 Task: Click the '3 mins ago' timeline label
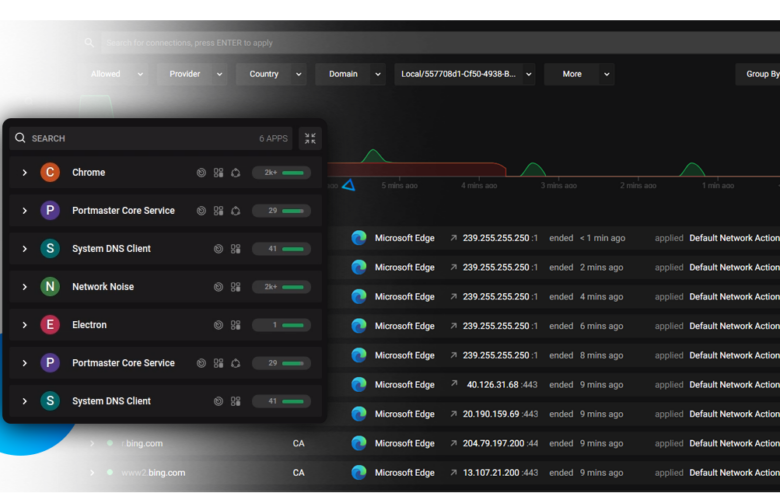tap(559, 186)
